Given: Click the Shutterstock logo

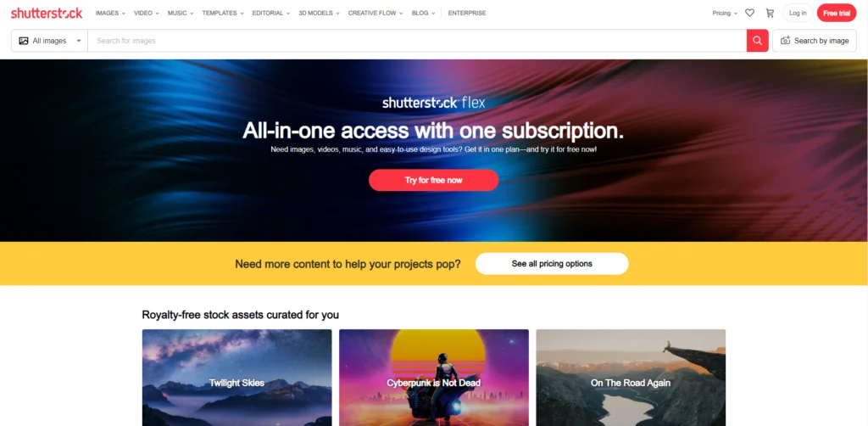Looking at the screenshot, I should [47, 14].
